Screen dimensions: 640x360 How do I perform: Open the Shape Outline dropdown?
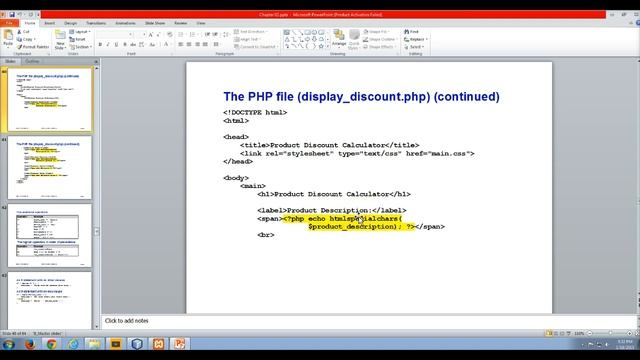point(380,39)
